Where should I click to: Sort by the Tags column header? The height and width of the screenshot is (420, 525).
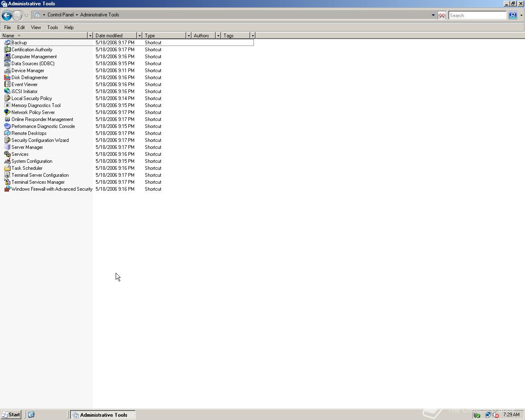click(x=235, y=36)
